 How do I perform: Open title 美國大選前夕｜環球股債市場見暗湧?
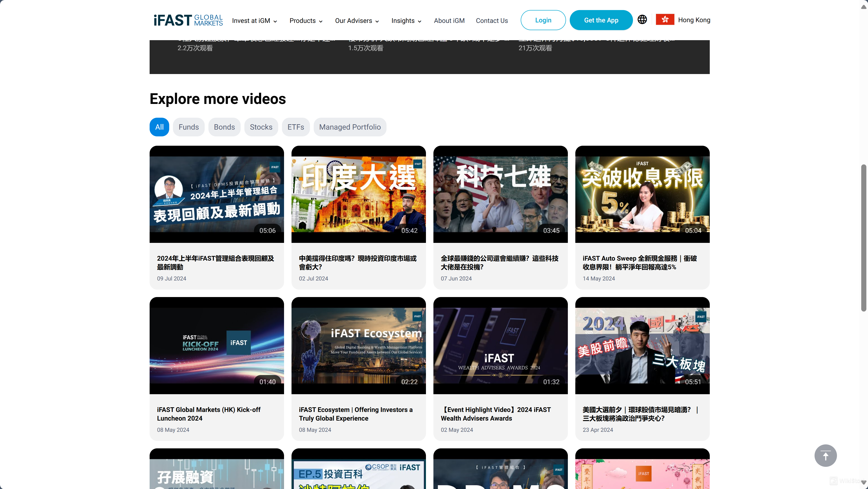pos(640,414)
